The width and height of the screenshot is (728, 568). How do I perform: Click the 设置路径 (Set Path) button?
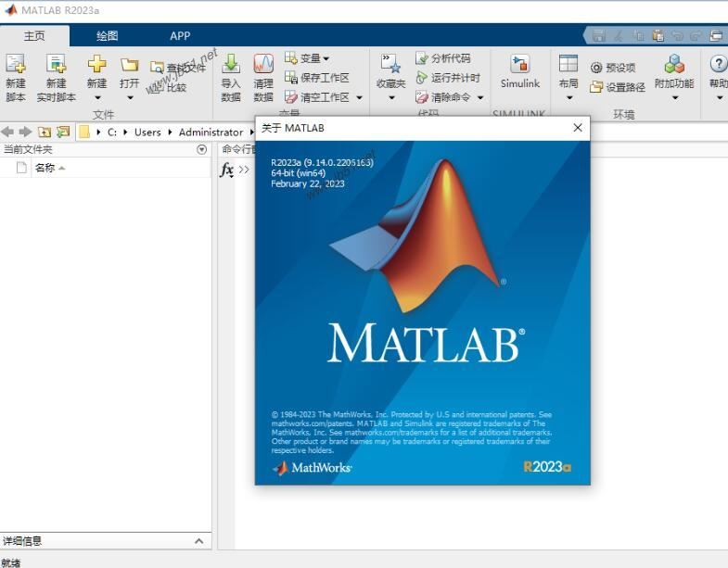tap(618, 87)
